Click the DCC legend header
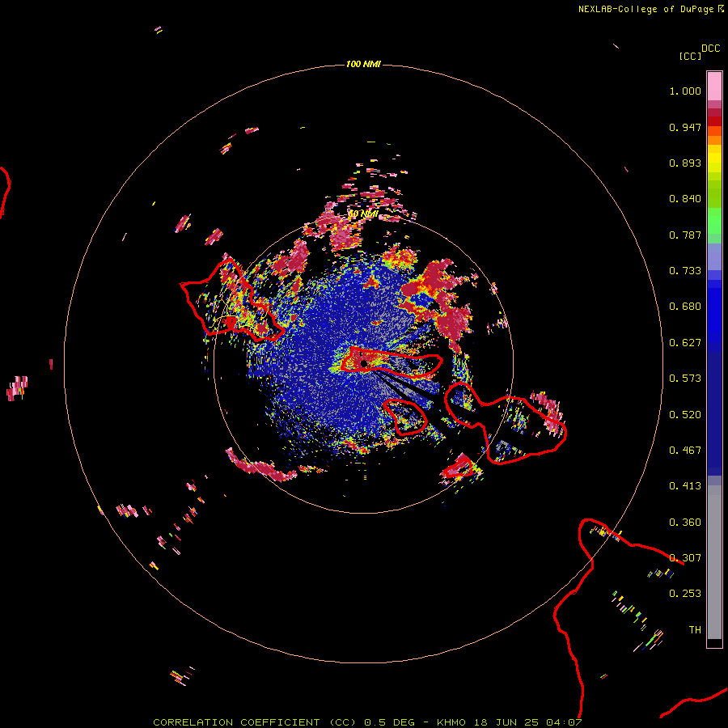Image resolution: width=728 pixels, height=728 pixels. [x=710, y=49]
